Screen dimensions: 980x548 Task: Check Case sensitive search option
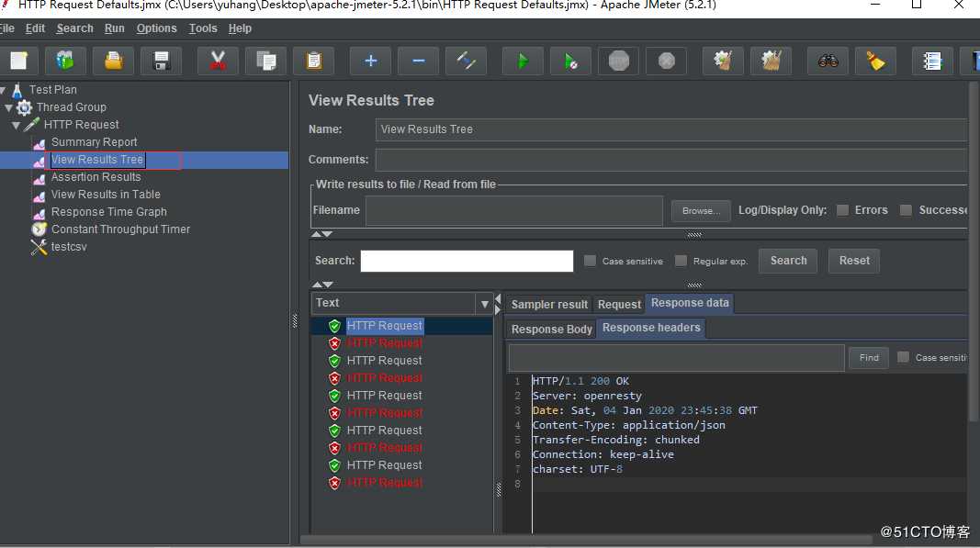tap(590, 262)
